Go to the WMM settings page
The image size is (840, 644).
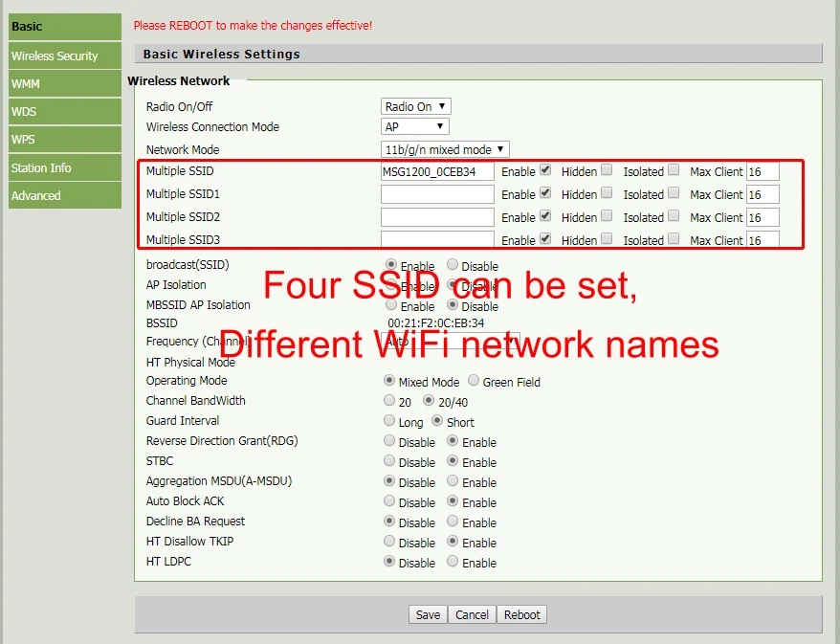(x=65, y=83)
